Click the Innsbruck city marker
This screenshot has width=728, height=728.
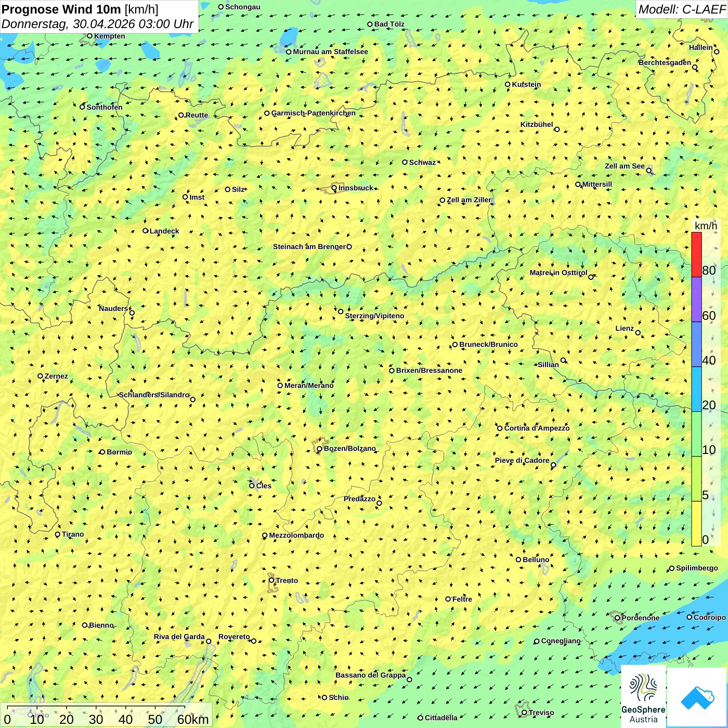point(334,188)
